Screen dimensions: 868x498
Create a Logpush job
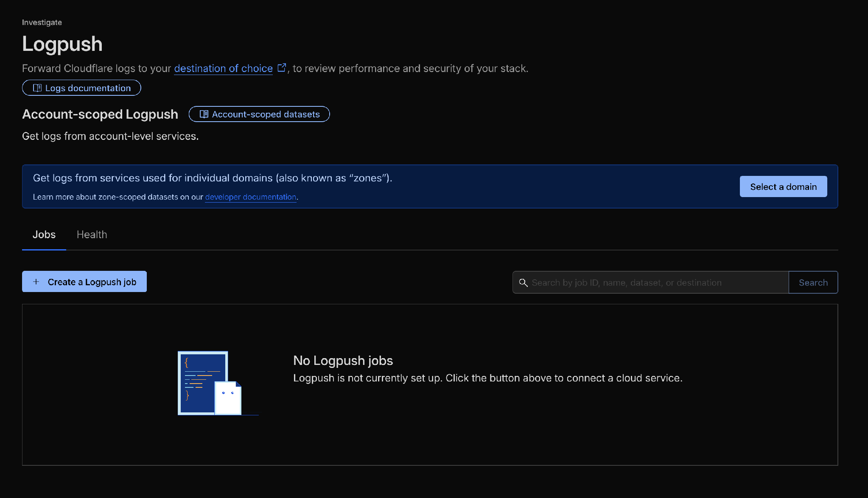tap(84, 281)
